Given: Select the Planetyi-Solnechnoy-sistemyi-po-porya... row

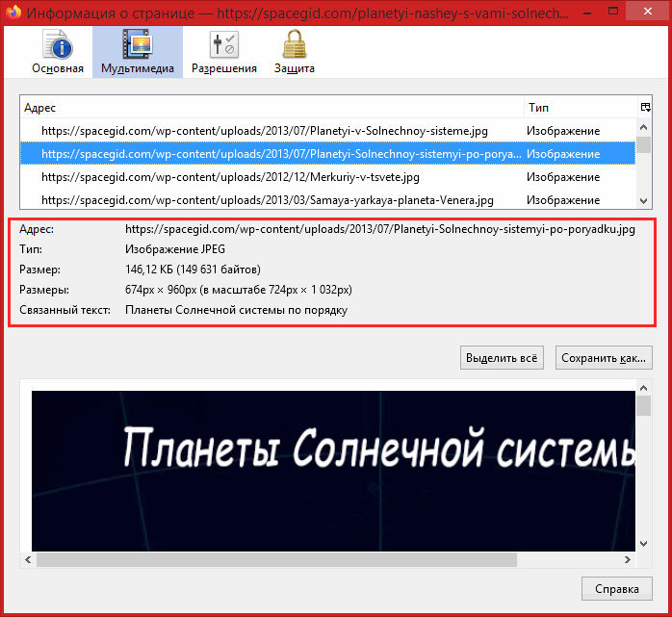Looking at the screenshot, I should tap(327, 154).
